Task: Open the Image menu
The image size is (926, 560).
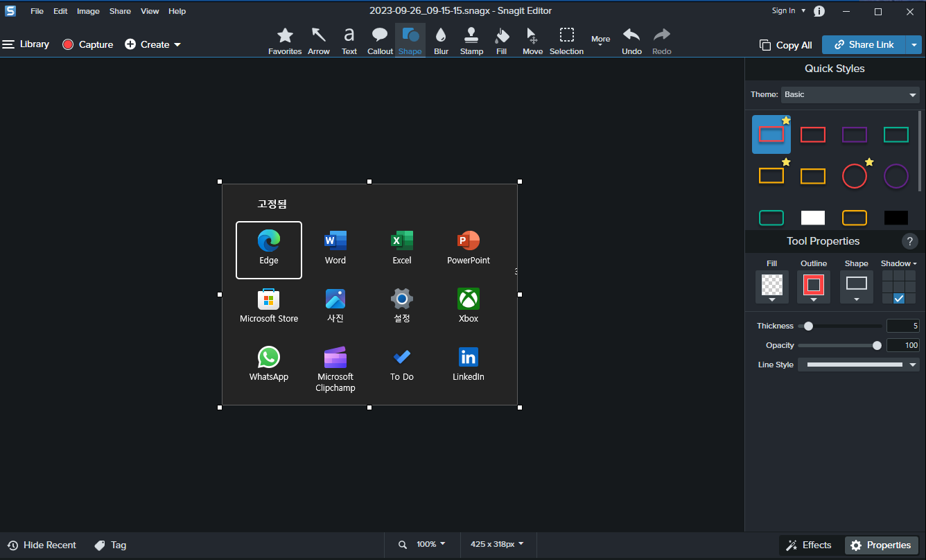Action: click(x=88, y=11)
